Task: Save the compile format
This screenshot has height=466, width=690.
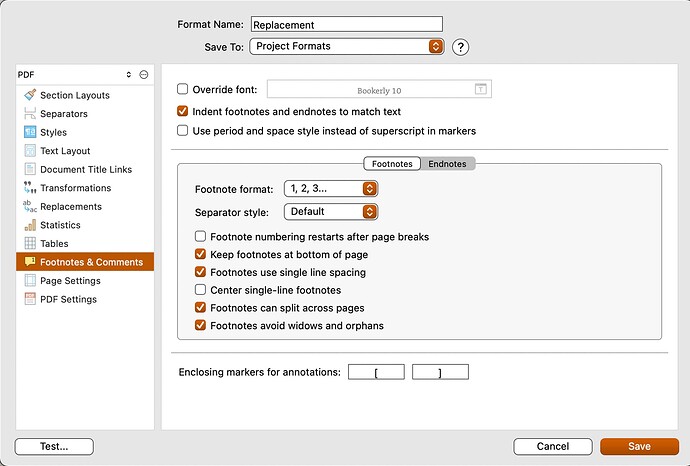Action: pyautogui.click(x=639, y=446)
